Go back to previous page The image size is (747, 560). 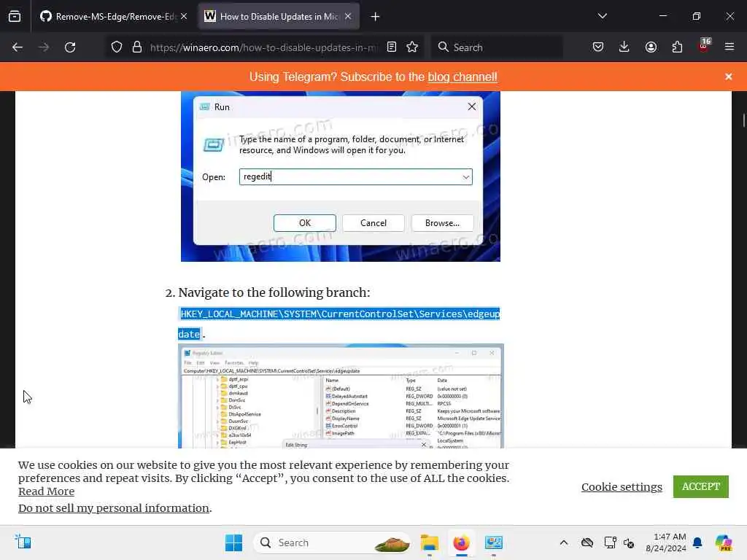coord(18,47)
